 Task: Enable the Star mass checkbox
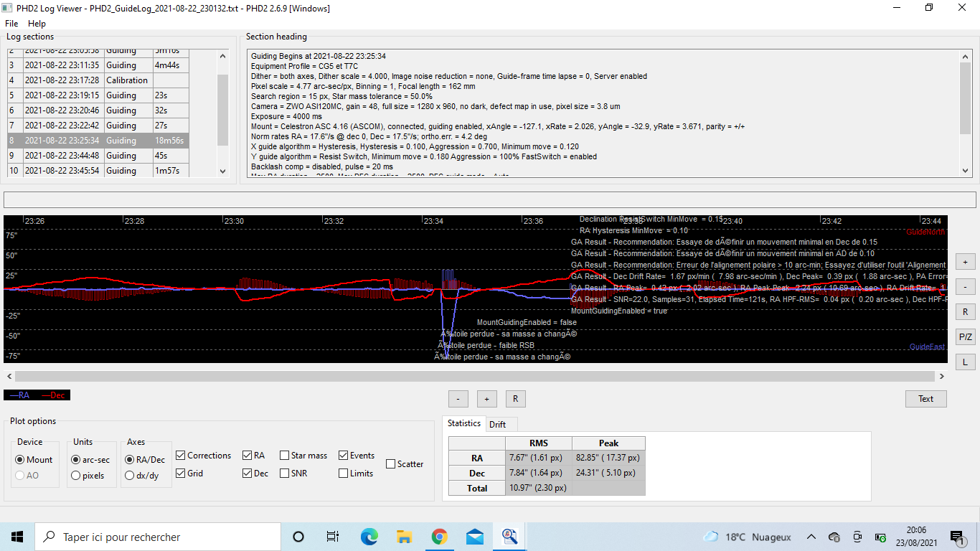click(x=303, y=456)
